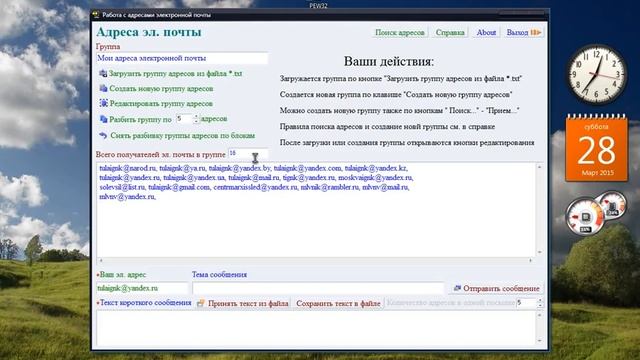Click the load group from file icon
The image size is (640, 360).
pos(103,73)
